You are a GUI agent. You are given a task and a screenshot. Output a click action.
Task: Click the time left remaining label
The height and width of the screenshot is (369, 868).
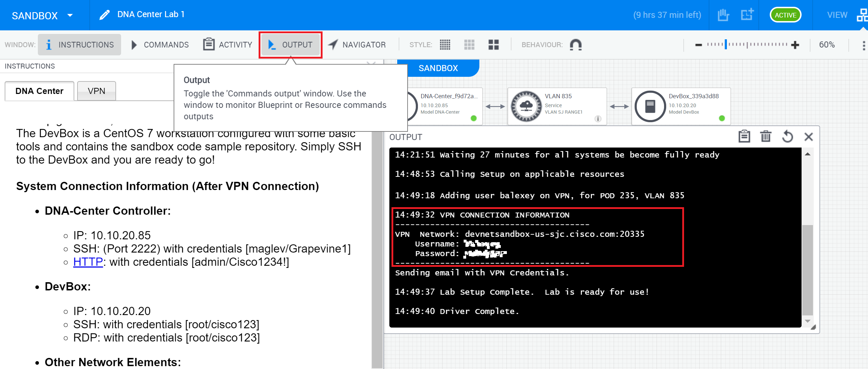[x=667, y=15]
